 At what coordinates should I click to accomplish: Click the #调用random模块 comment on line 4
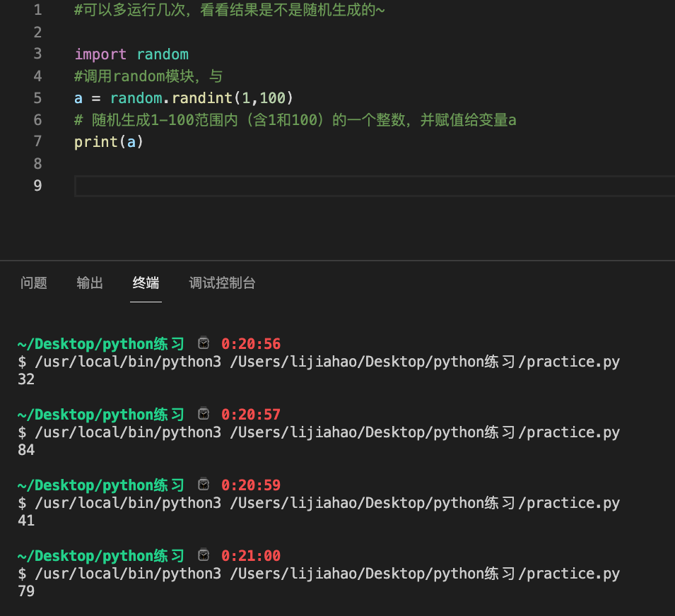(148, 76)
